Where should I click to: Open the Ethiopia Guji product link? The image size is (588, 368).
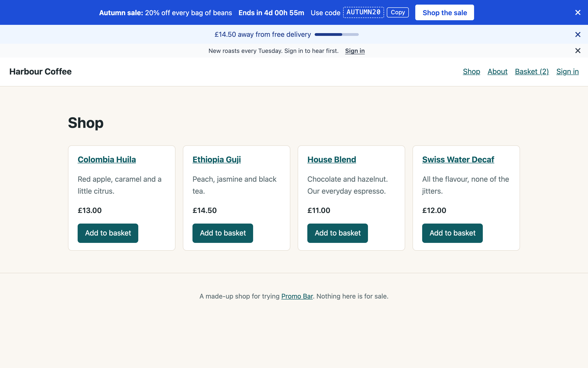[x=217, y=160]
